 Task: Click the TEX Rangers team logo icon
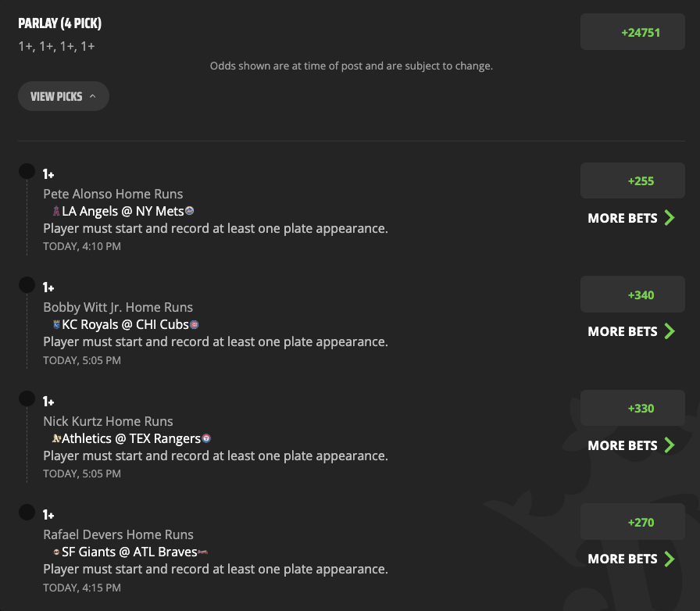coord(206,438)
